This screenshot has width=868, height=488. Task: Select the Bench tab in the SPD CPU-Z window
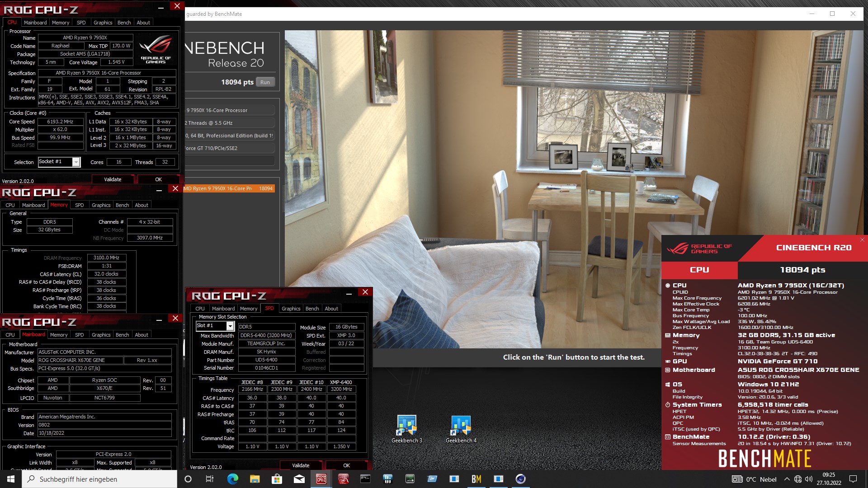312,309
